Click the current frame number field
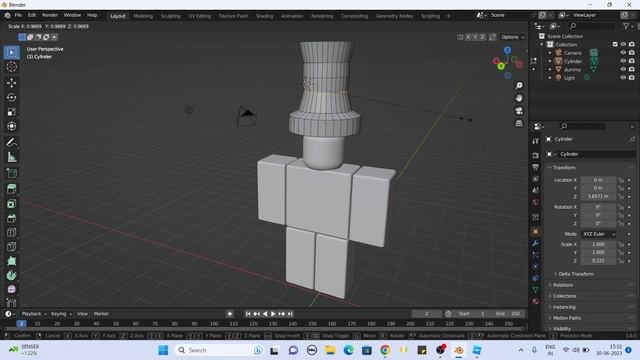640x360 pixels. pyautogui.click(x=427, y=313)
